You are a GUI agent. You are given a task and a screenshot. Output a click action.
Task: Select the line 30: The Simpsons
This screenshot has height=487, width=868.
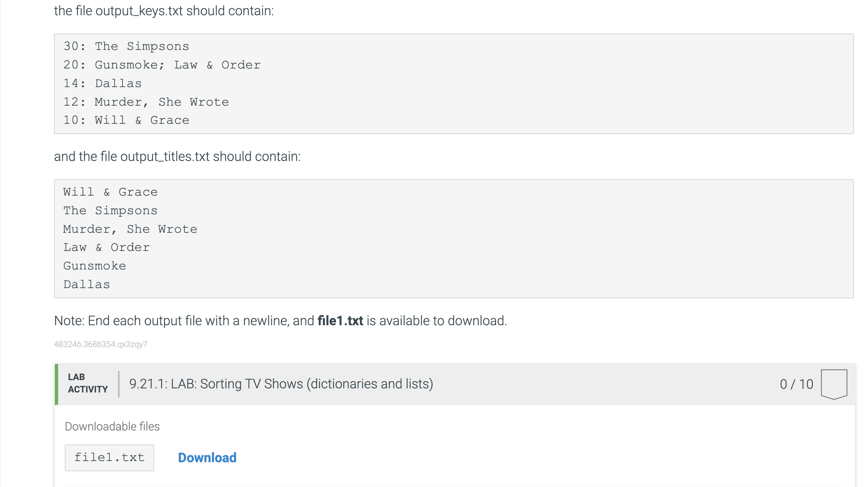(x=126, y=46)
